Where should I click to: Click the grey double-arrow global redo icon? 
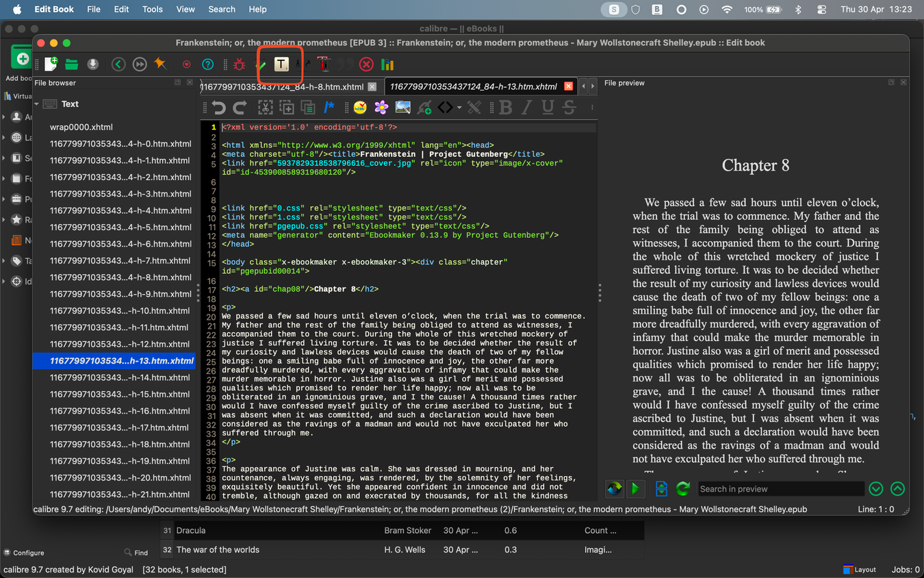coord(140,64)
